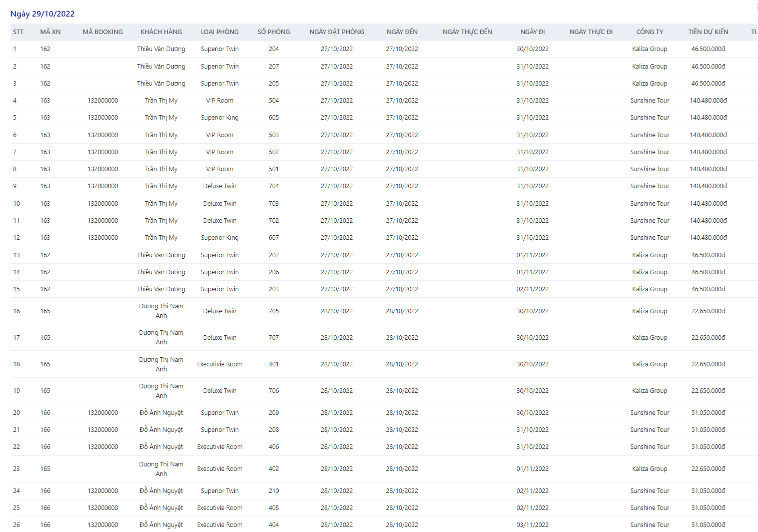The height and width of the screenshot is (532, 758).
Task: Open row number 9 link
Action: click(x=15, y=186)
